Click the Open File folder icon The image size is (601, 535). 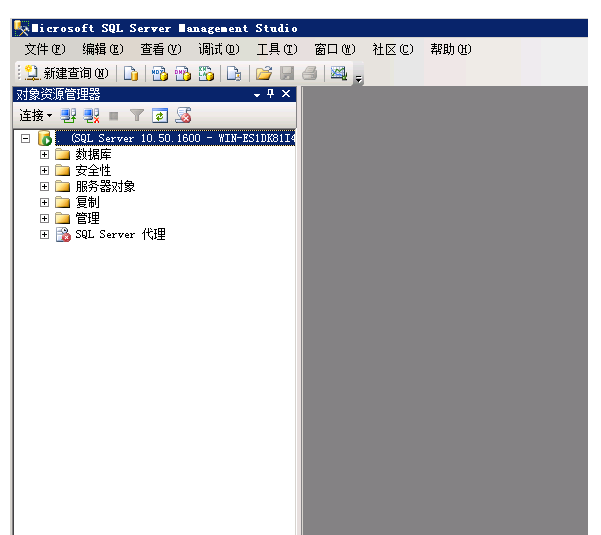point(264,73)
